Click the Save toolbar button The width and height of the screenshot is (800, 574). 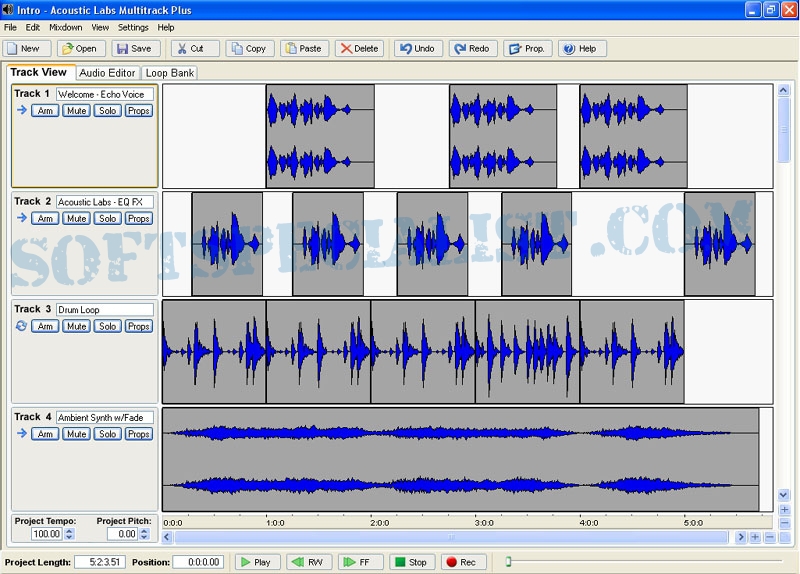(133, 48)
